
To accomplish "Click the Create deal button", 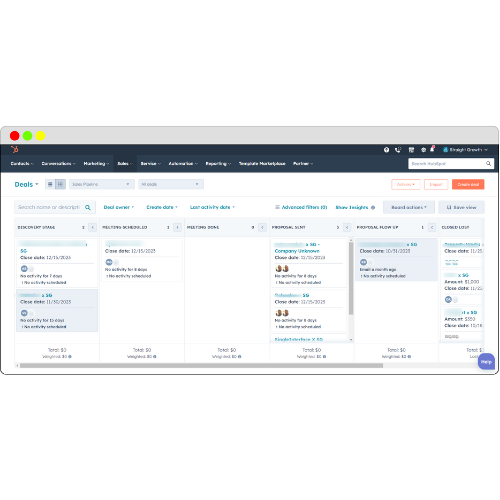I will [x=468, y=184].
